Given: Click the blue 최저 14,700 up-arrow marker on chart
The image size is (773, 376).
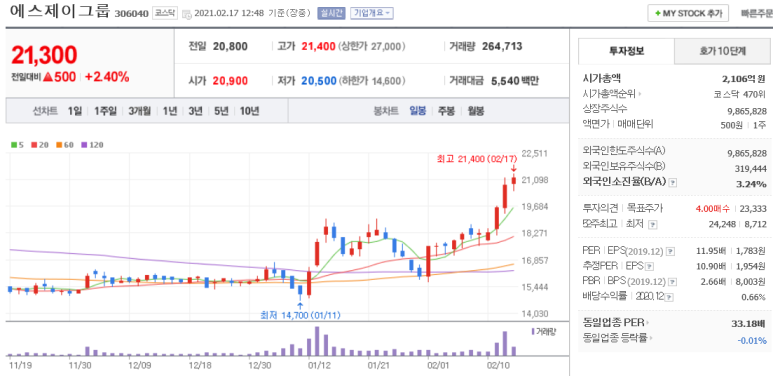Looking at the screenshot, I should (300, 306).
